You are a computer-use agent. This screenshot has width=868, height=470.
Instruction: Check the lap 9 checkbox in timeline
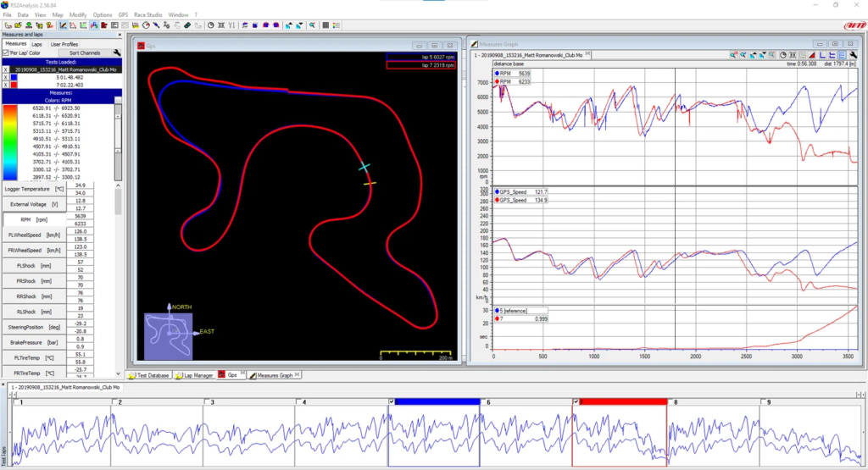coord(763,402)
